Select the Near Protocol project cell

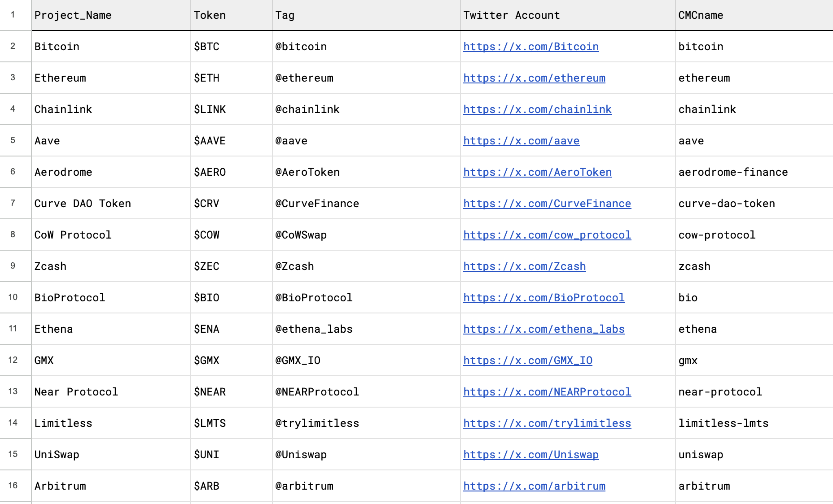coord(111,392)
